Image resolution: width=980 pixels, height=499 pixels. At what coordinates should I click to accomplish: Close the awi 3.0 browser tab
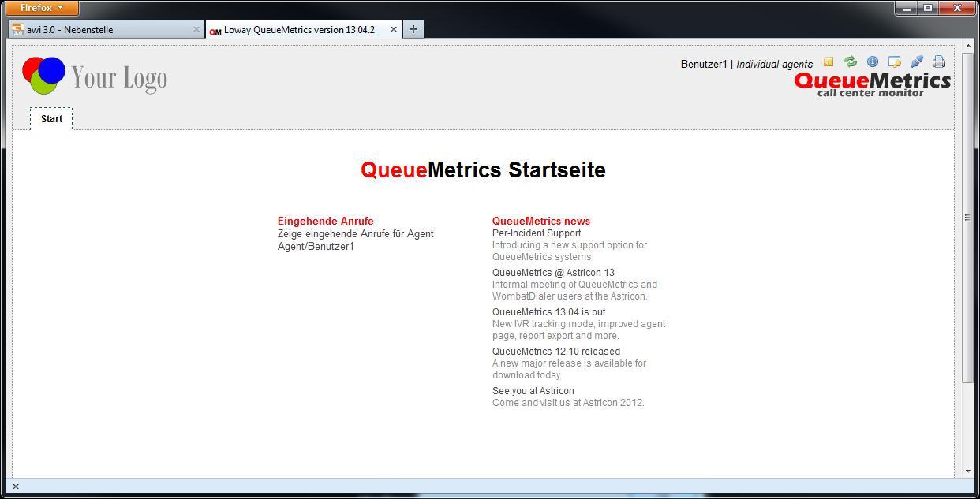click(196, 29)
